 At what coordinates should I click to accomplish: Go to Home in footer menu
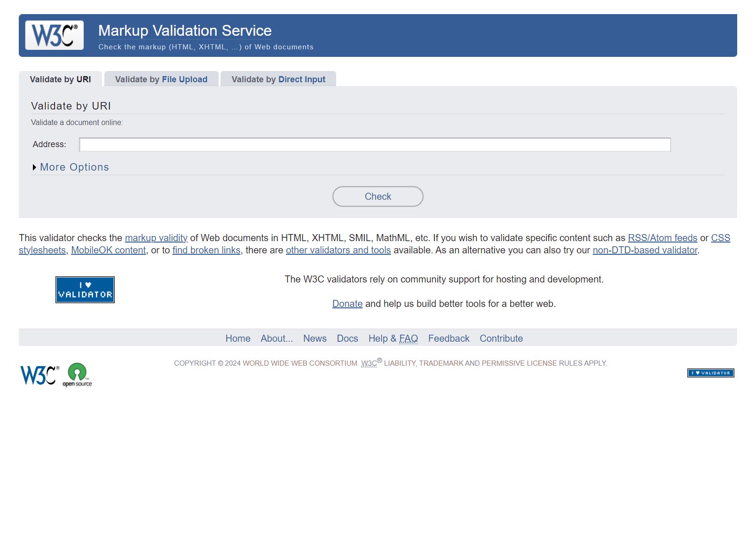238,338
